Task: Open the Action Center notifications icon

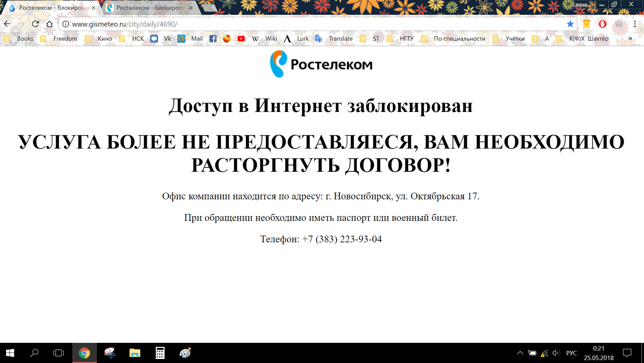Action: (627, 353)
